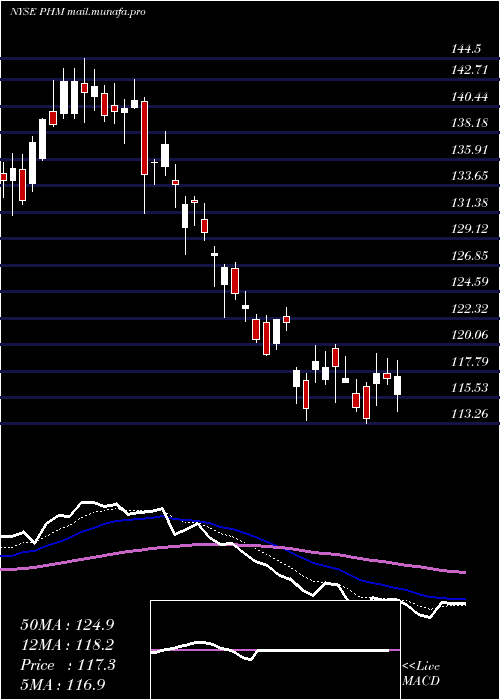
Task: Click the 12MA : 118.2 value
Action: (67, 645)
